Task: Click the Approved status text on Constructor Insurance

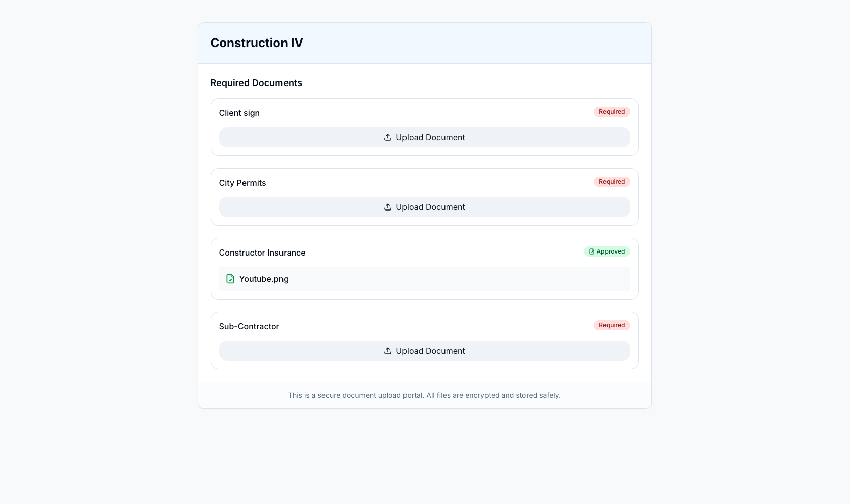Action: tap(611, 251)
